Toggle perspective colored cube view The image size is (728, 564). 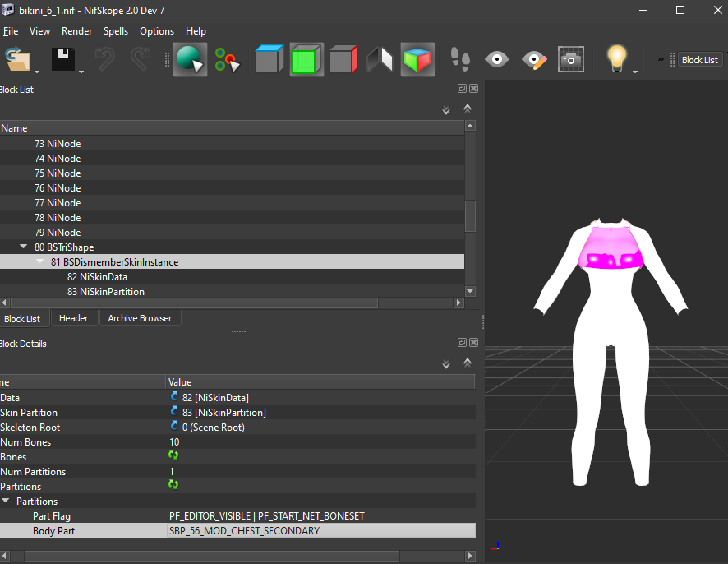tap(417, 59)
